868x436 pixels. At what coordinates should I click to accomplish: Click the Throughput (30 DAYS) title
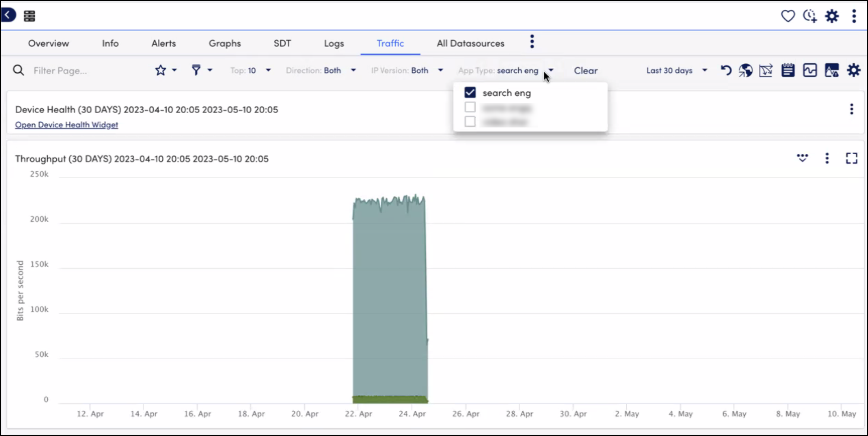coord(142,159)
